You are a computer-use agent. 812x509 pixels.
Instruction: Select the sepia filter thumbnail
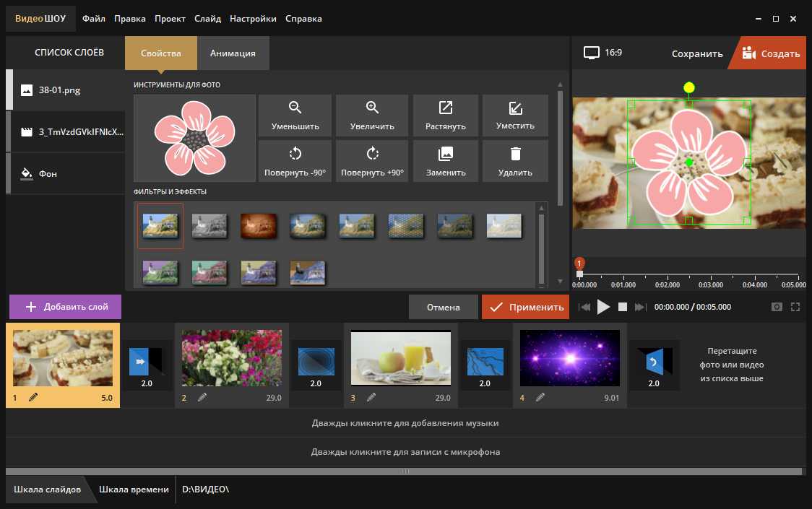(259, 226)
